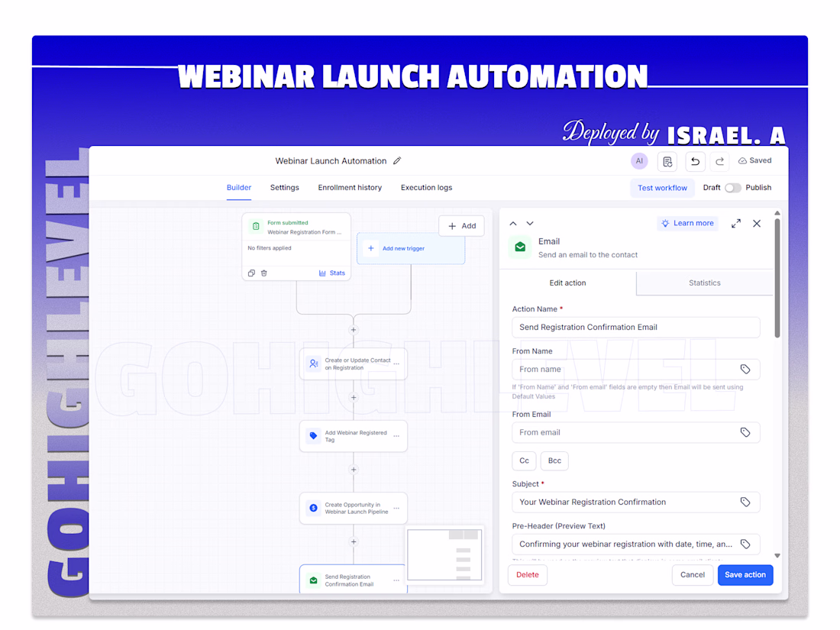Click the Cc button
The image size is (840, 630).
click(x=524, y=460)
